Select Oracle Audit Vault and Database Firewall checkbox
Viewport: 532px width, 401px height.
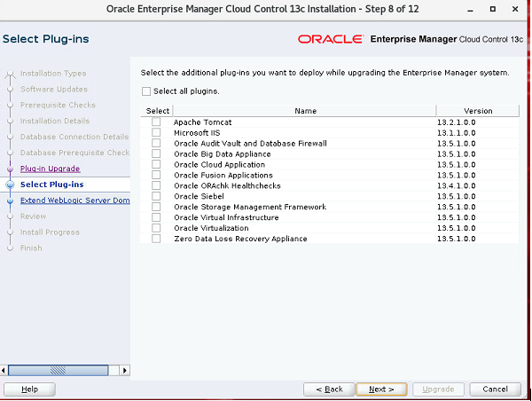[x=156, y=144]
